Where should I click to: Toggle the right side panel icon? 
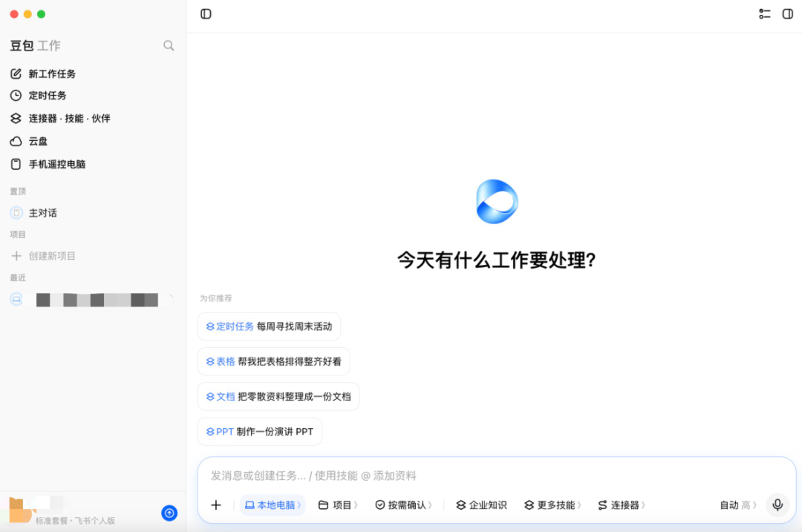[788, 14]
